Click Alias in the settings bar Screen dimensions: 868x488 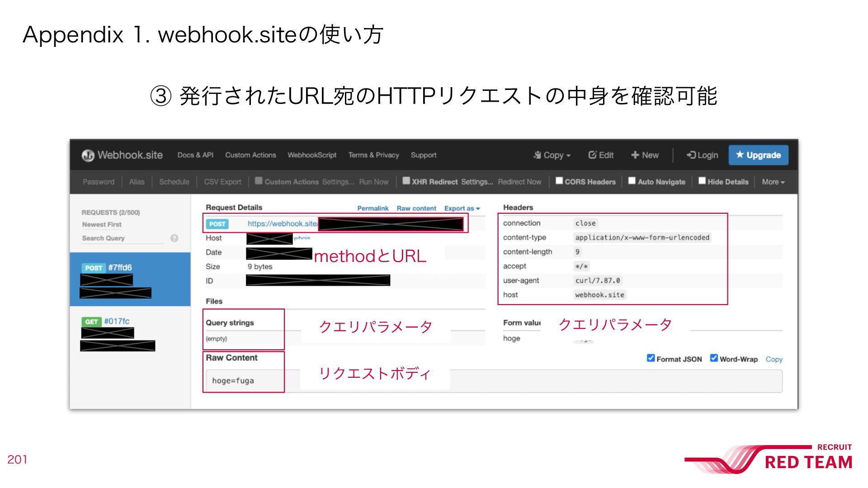tap(137, 182)
